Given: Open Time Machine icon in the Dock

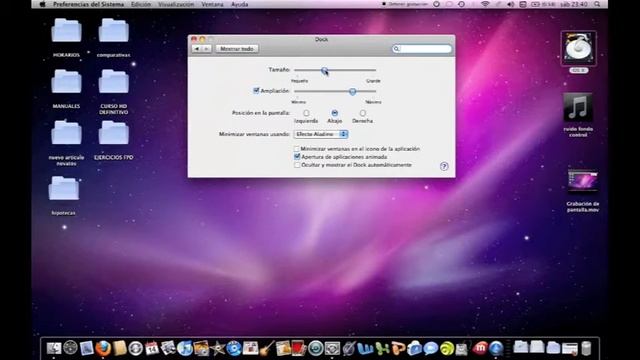Looking at the screenshot, I should point(316,348).
